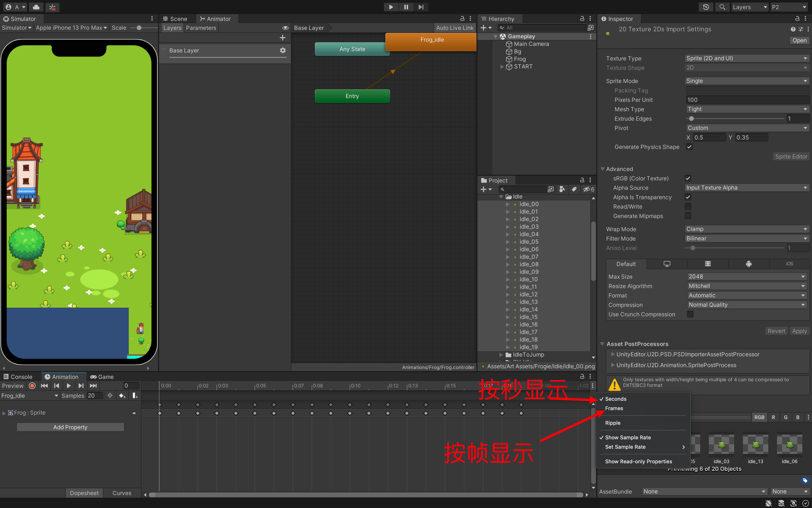Enable the Read/Write checkbox
The image size is (812, 508).
(x=688, y=207)
